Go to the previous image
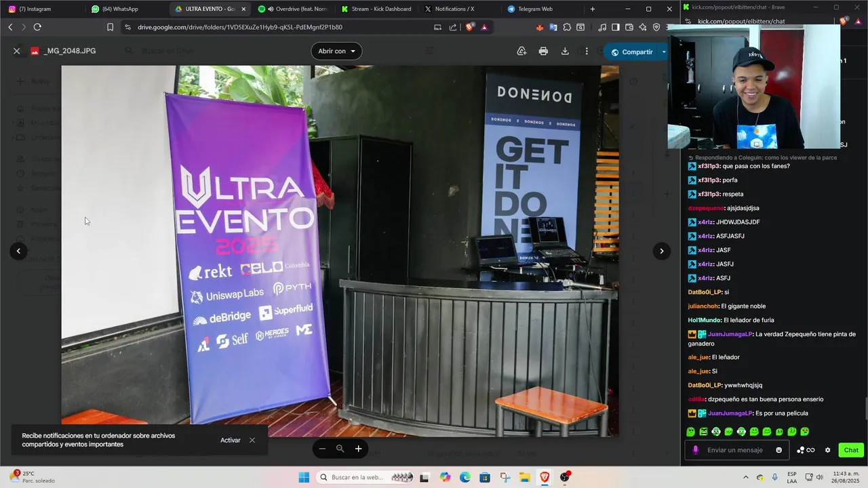The width and height of the screenshot is (868, 488). (18, 251)
